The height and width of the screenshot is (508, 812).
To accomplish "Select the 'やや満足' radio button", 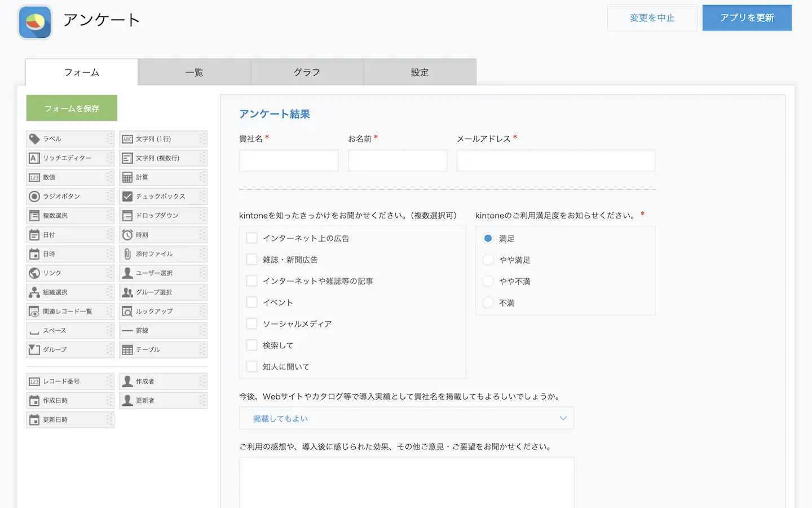I will (488, 260).
